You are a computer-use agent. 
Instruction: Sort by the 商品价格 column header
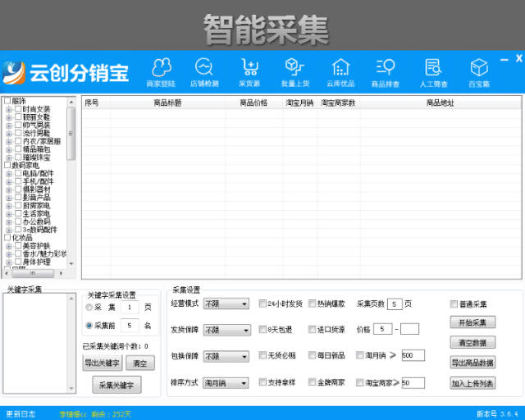tap(253, 103)
